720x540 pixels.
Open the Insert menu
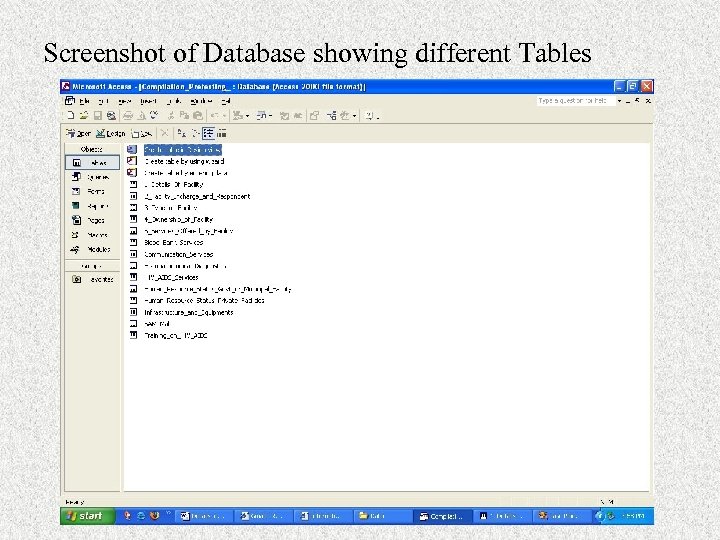coord(149,101)
